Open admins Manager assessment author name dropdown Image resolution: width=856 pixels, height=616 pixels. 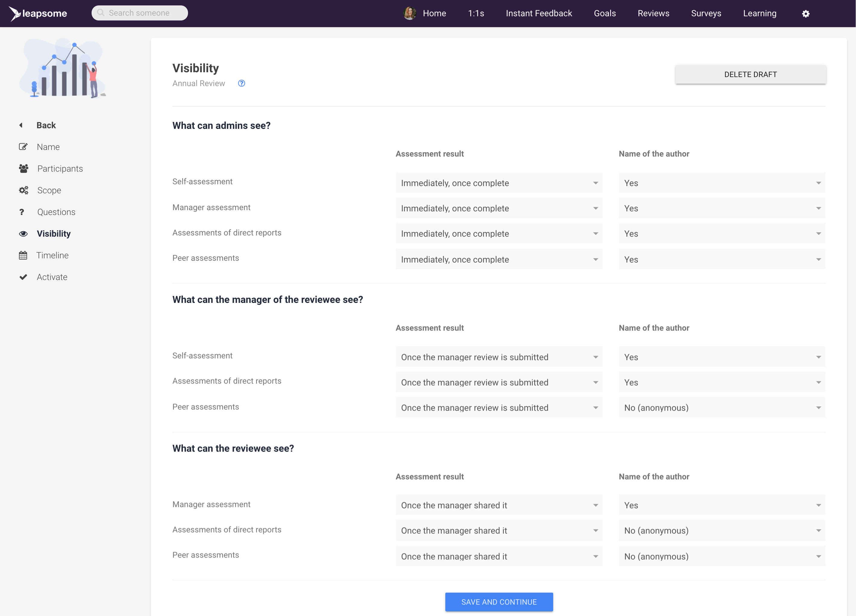[722, 208]
